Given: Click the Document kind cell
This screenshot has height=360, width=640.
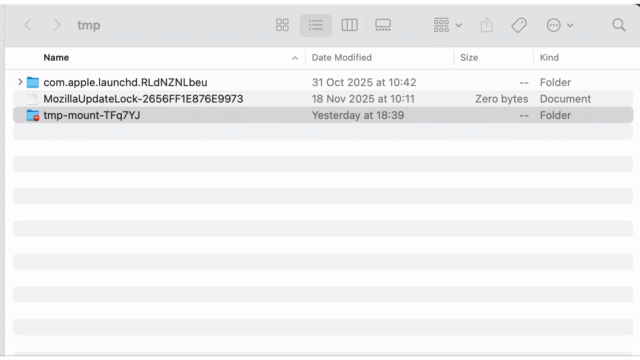Looking at the screenshot, I should 565,99.
